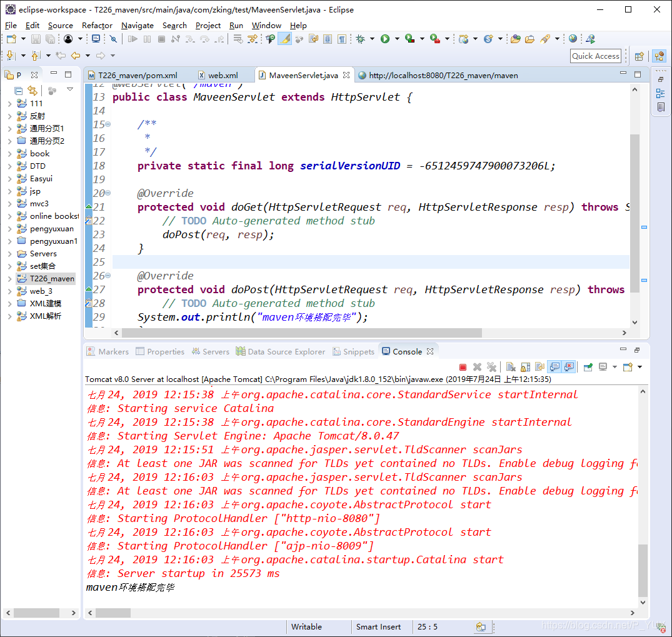Click the Open Perspective icon
672x637 pixels.
tap(639, 56)
